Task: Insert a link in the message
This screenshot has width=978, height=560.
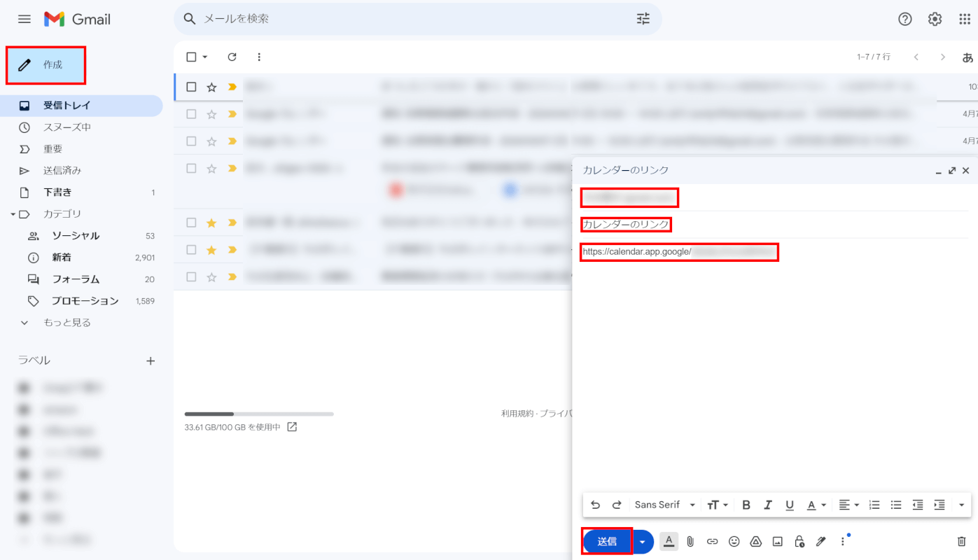Action: point(712,541)
